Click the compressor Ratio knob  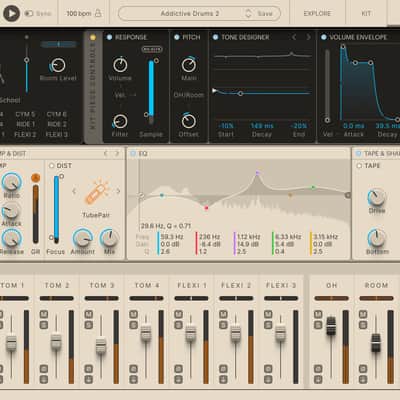12,182
